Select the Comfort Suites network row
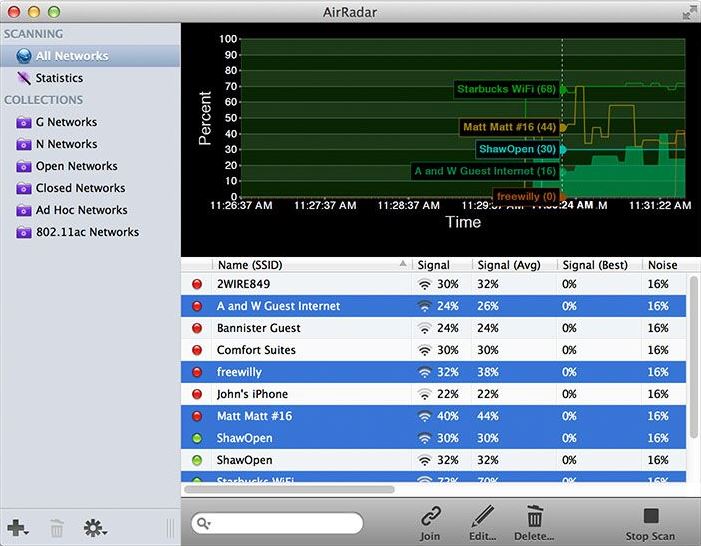Image resolution: width=701 pixels, height=546 pixels. pos(433,350)
